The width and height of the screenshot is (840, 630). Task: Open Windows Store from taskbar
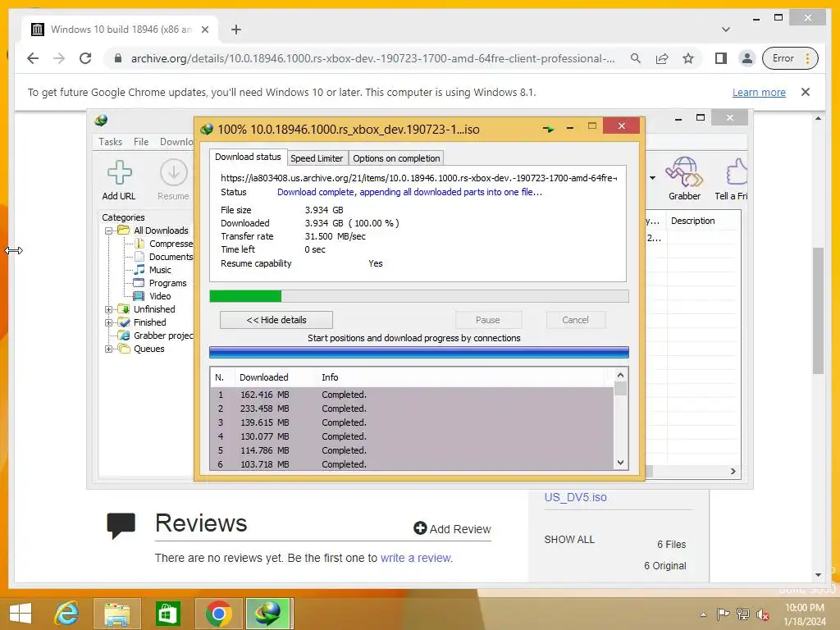tap(167, 614)
